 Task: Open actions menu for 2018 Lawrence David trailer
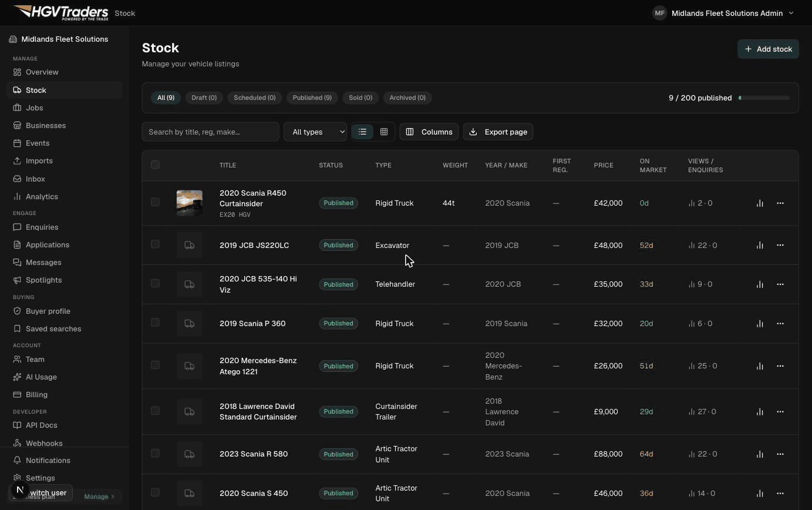tap(780, 411)
